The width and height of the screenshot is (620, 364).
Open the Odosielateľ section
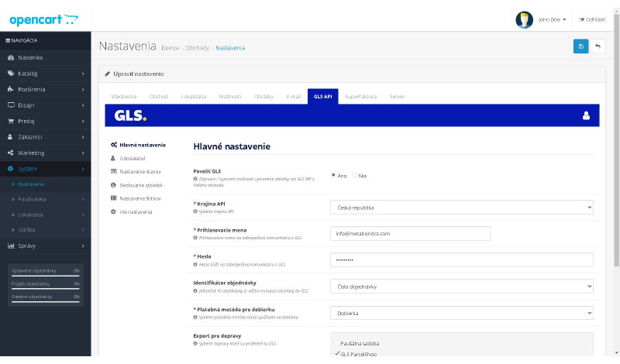pyautogui.click(x=128, y=159)
